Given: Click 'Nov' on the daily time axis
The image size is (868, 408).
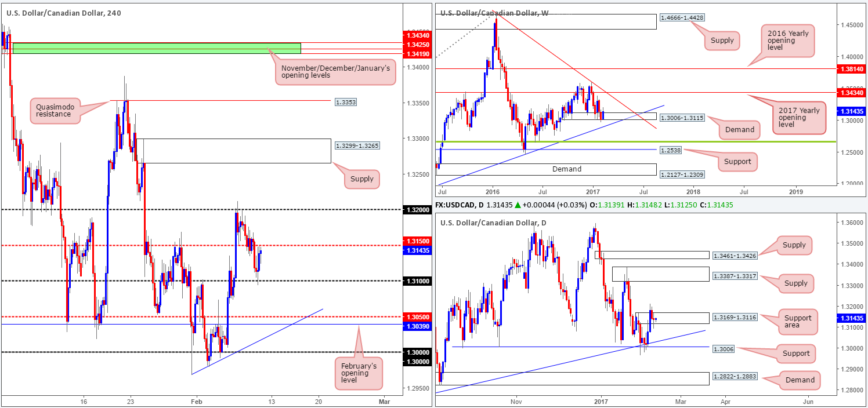Looking at the screenshot, I should [x=517, y=401].
